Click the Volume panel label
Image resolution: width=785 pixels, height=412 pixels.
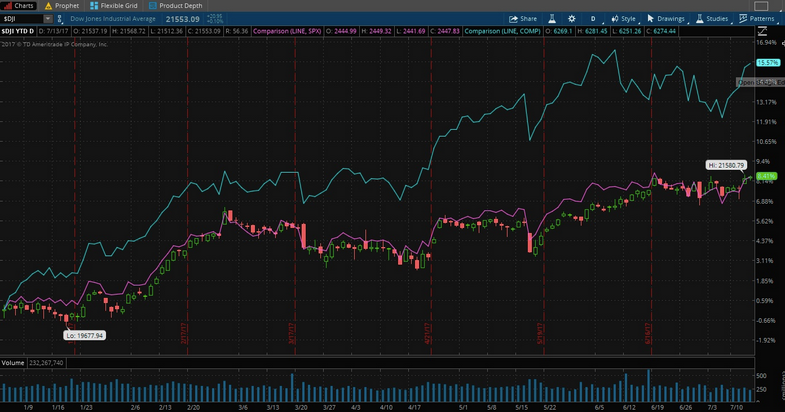(x=13, y=362)
